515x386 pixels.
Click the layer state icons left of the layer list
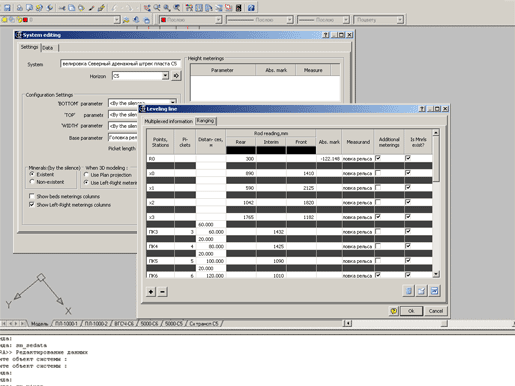point(15,20)
